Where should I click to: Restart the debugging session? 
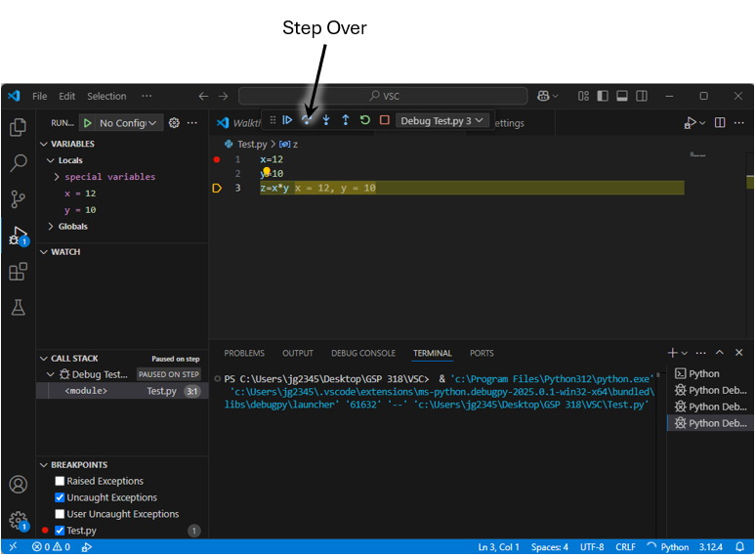click(365, 120)
